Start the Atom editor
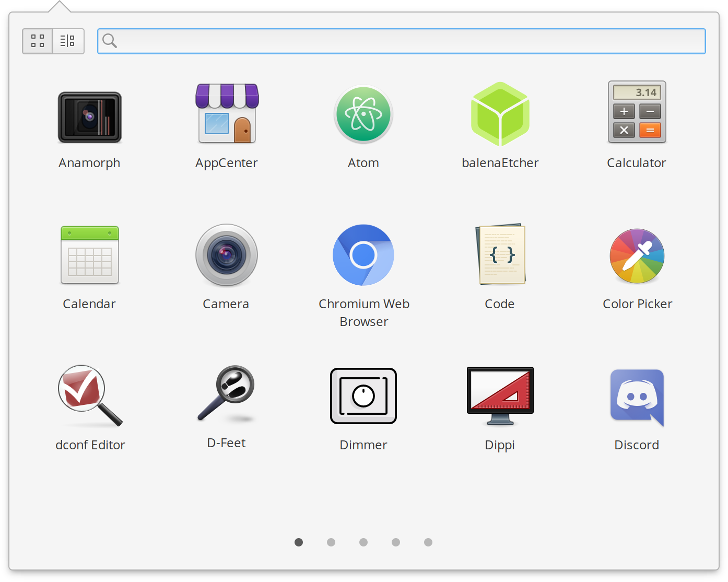This screenshot has height=582, width=728. tap(363, 114)
